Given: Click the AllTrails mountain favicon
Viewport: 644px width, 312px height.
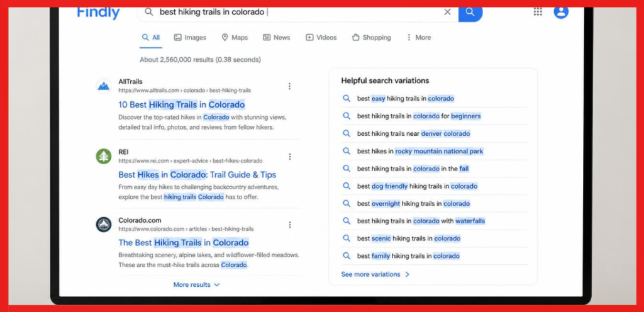Looking at the screenshot, I should pos(104,86).
